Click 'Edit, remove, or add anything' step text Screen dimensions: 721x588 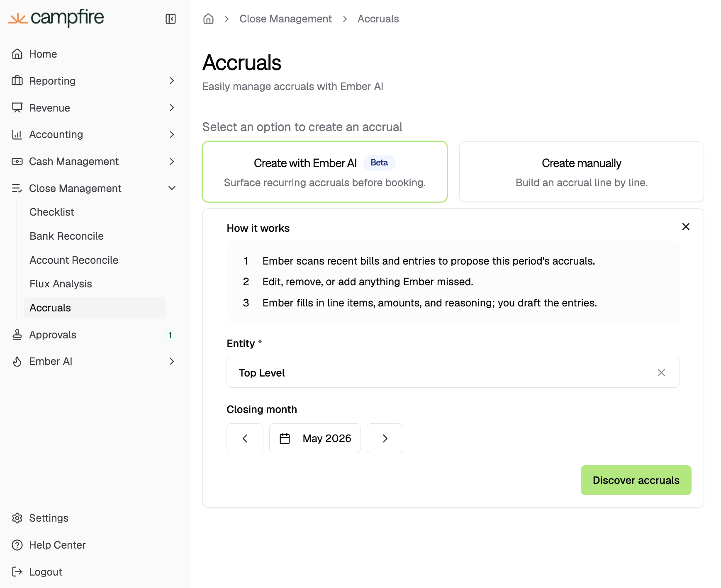368,282
